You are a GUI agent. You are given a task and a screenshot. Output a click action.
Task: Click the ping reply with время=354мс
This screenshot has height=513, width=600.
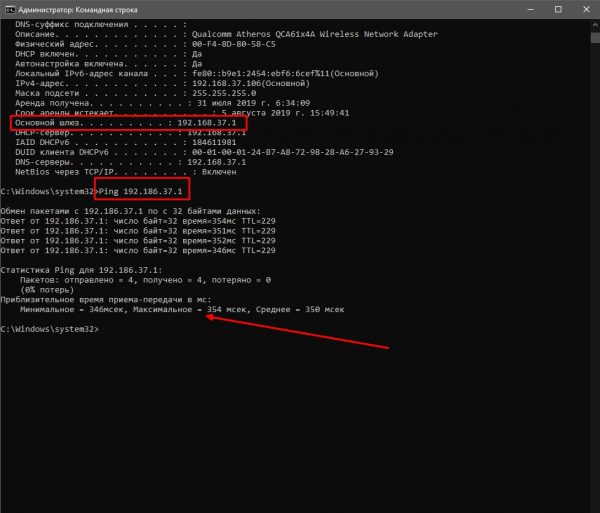[x=138, y=221]
